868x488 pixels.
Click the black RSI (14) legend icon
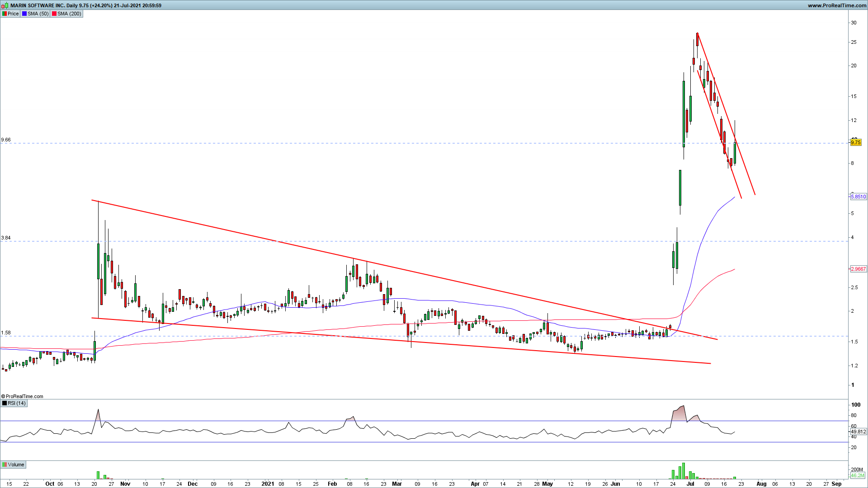(x=5, y=403)
